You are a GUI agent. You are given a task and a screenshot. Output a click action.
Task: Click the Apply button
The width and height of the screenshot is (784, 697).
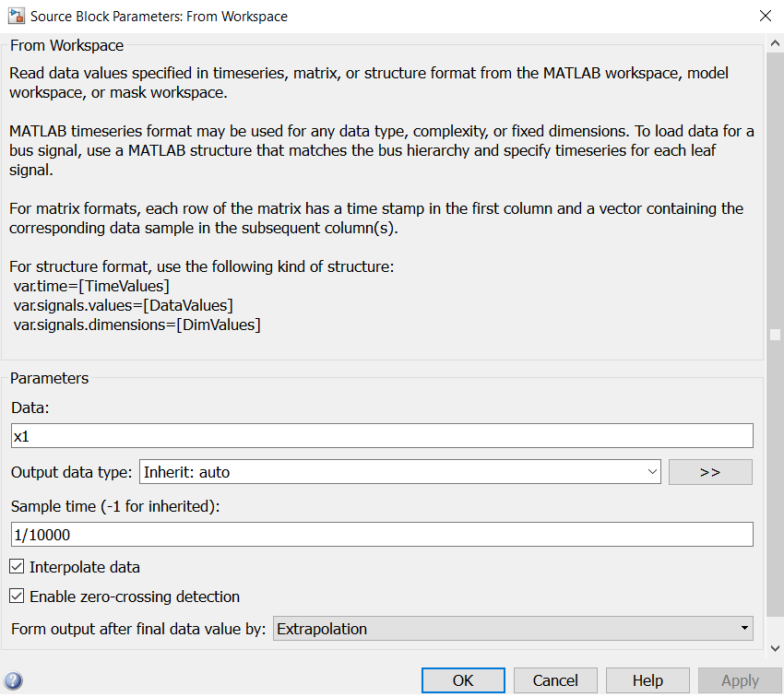740,680
